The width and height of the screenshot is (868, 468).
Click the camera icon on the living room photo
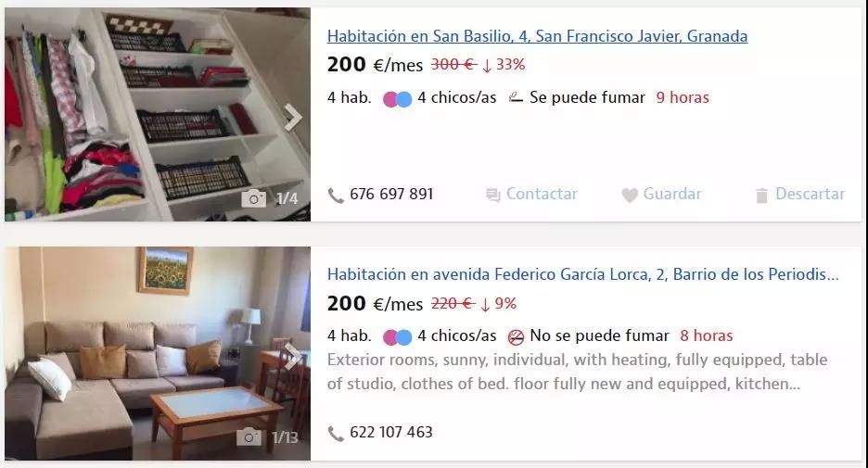tap(249, 437)
